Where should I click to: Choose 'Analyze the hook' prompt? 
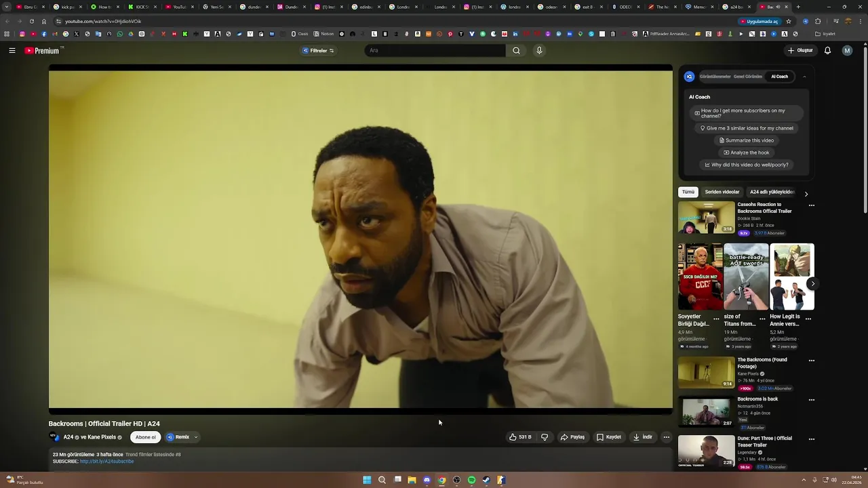747,152
